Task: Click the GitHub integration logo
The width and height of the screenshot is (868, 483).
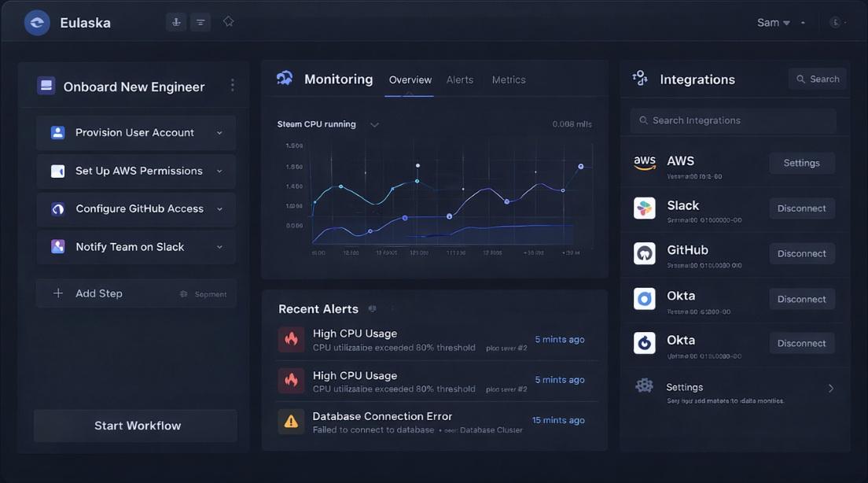Action: [645, 253]
